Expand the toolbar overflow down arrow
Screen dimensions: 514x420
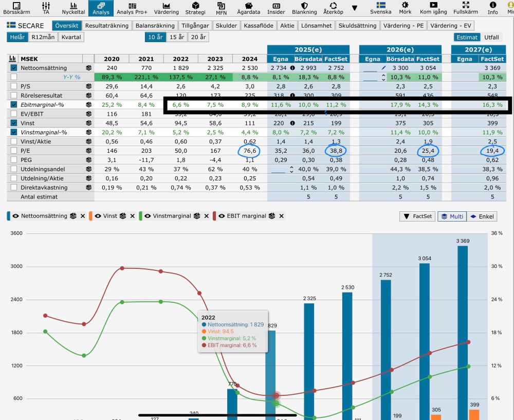point(355,8)
